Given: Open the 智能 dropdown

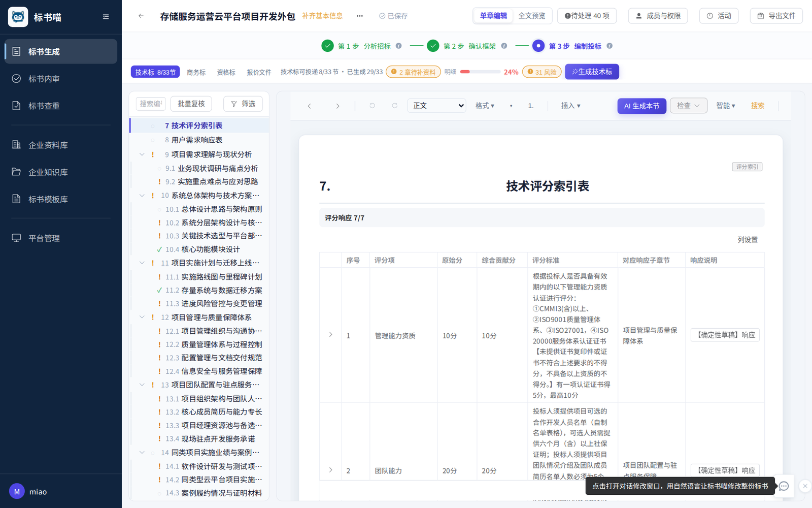Looking at the screenshot, I should [x=726, y=106].
